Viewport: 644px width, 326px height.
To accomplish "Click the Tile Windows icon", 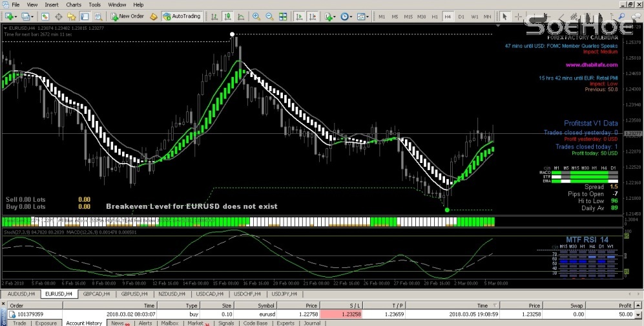I will coord(282,16).
